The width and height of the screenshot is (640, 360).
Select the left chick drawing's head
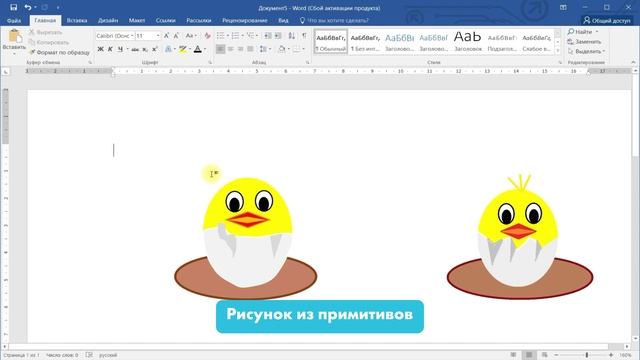pos(247,207)
